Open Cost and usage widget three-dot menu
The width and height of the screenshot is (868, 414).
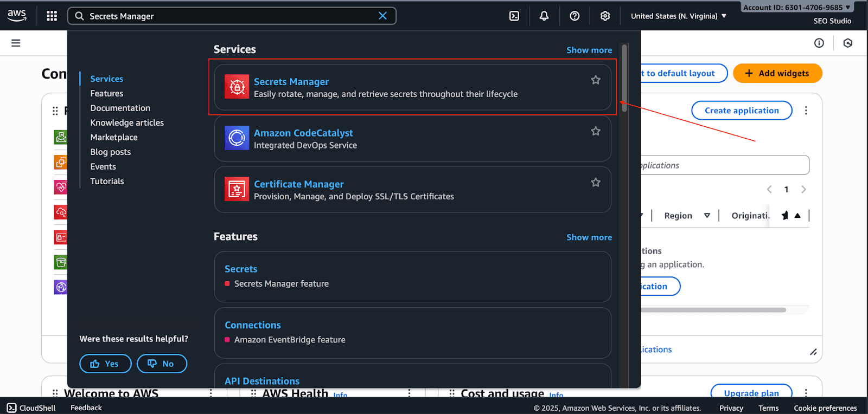(x=806, y=392)
